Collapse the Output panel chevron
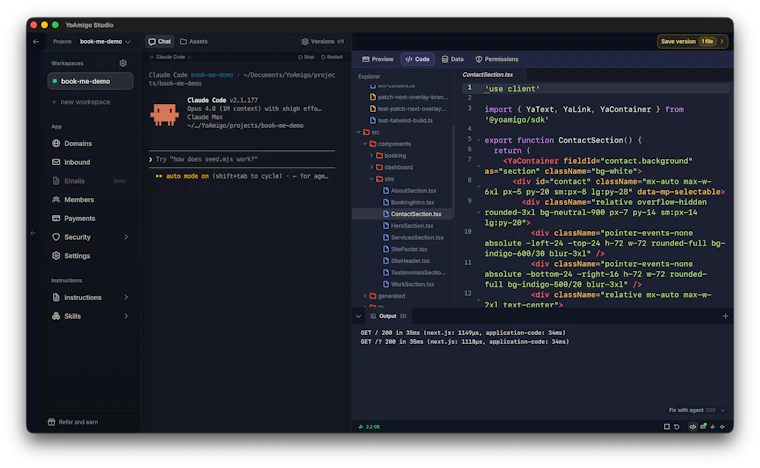 coord(358,316)
